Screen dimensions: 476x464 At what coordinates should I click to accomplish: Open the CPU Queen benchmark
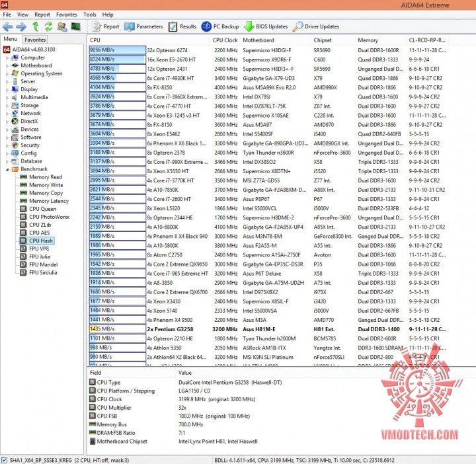coord(42,209)
